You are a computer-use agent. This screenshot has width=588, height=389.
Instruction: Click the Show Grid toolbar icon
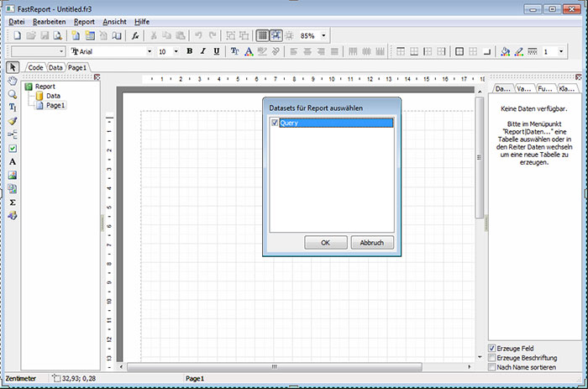click(x=263, y=36)
